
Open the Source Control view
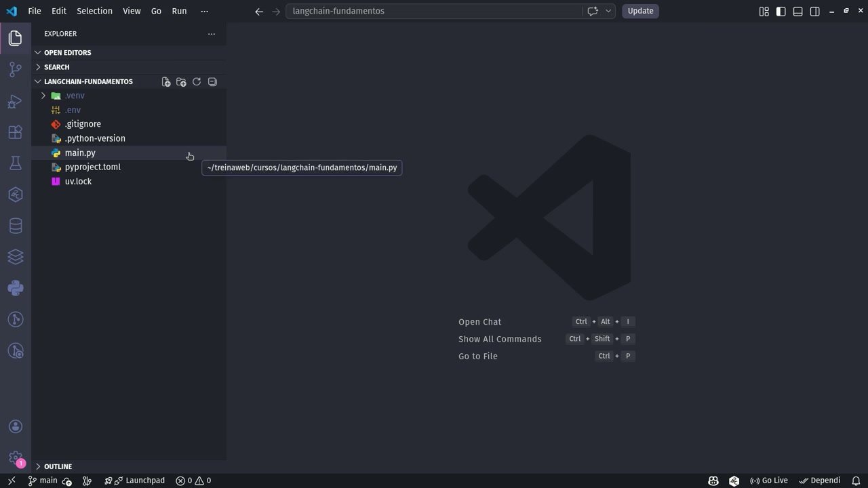[x=15, y=69]
